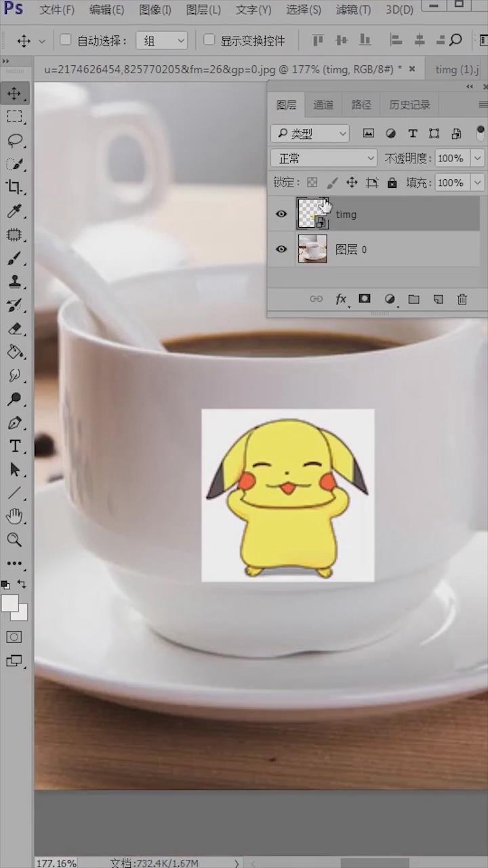The image size is (488, 868).
Task: Select the Rectangular Marquee tool
Action: point(14,117)
